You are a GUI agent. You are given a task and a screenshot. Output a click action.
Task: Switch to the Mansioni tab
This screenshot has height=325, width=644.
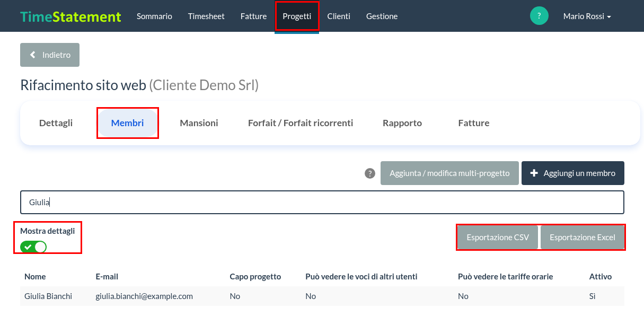tap(199, 123)
